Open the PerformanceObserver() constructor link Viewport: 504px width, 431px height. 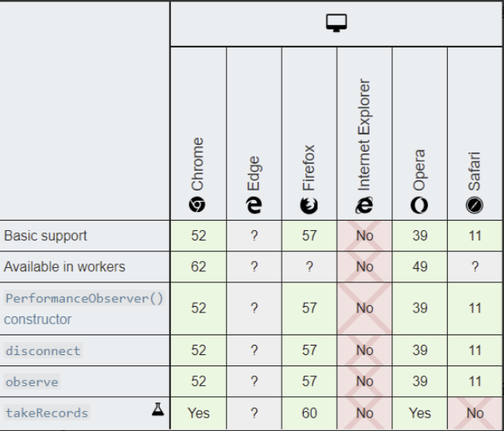click(85, 308)
